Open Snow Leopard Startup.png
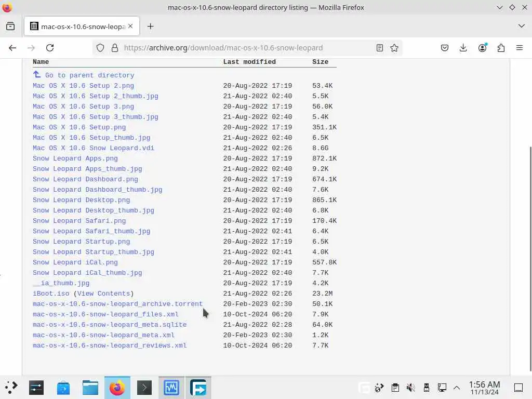This screenshot has height=399, width=532. point(81,242)
